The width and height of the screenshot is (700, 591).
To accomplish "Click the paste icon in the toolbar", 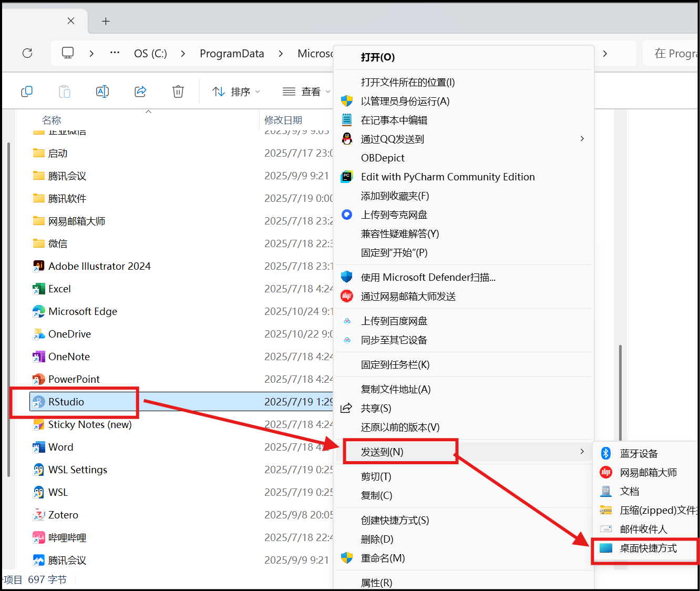I will (x=65, y=91).
